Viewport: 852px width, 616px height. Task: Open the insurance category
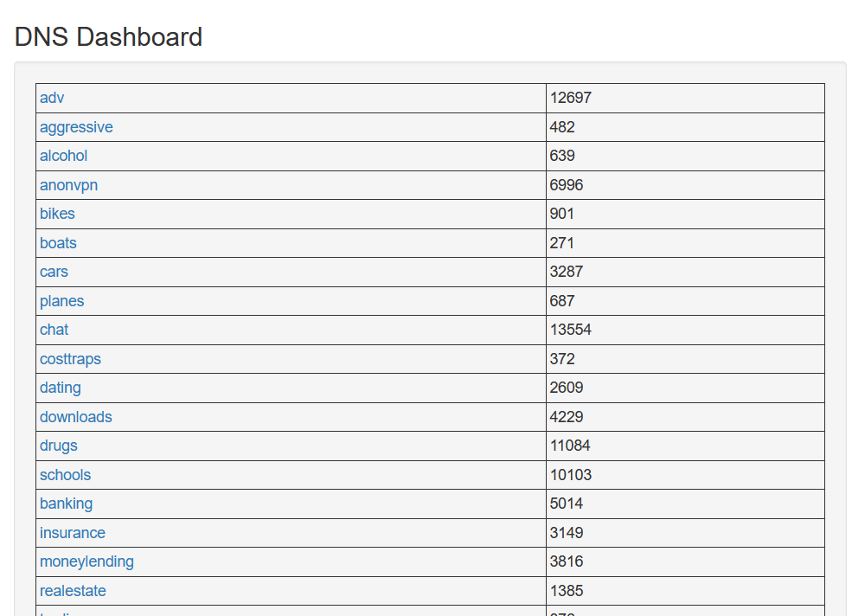(x=72, y=533)
